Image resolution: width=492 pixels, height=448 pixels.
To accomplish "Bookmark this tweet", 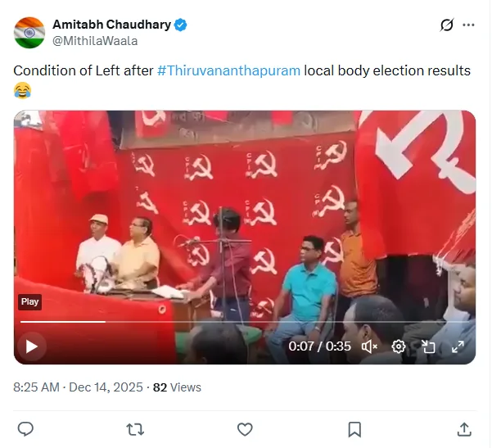I will click(x=354, y=429).
